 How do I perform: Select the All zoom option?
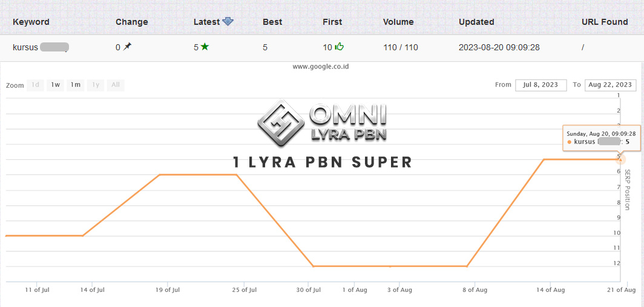click(x=116, y=85)
